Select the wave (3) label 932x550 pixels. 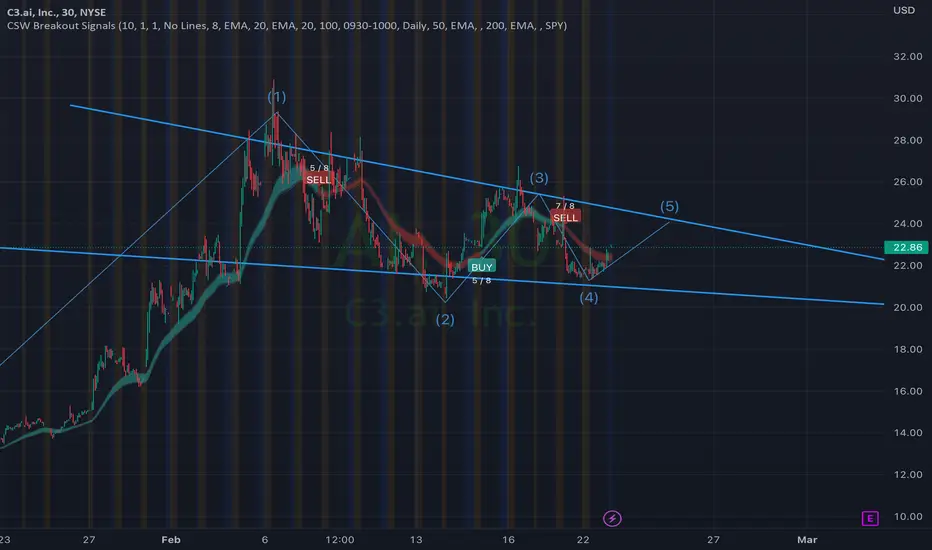pos(539,178)
